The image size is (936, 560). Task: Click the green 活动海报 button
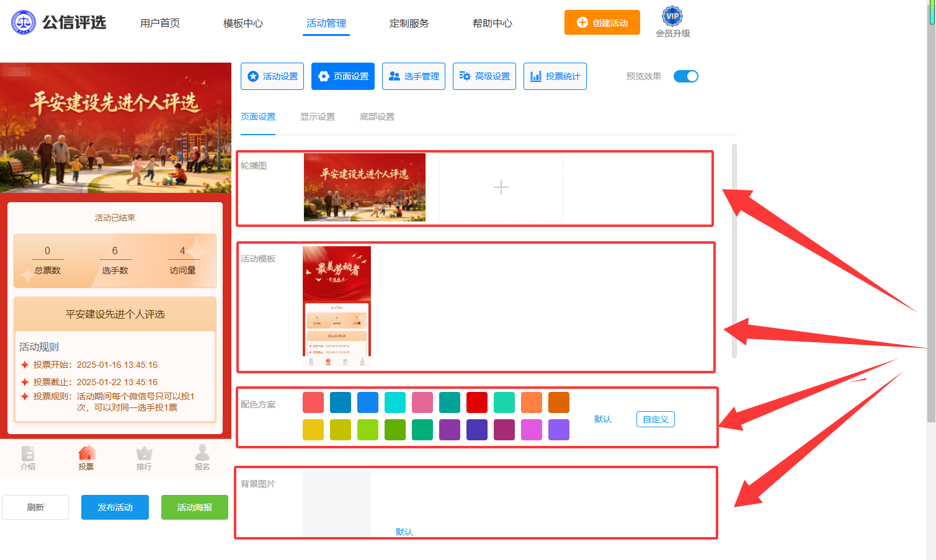coord(195,507)
